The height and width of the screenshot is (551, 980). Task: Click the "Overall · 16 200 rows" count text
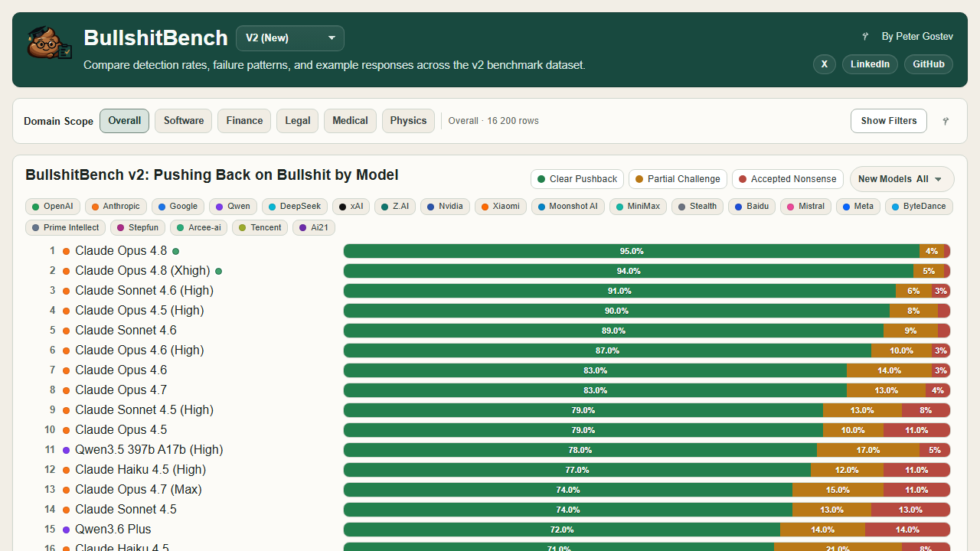pos(494,121)
